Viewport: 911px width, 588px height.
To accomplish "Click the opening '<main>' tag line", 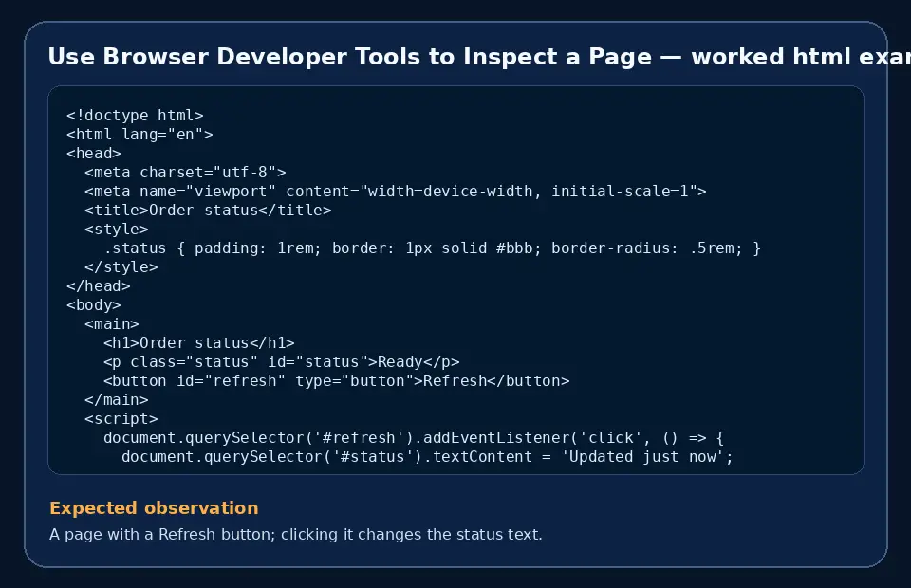I will [112, 324].
